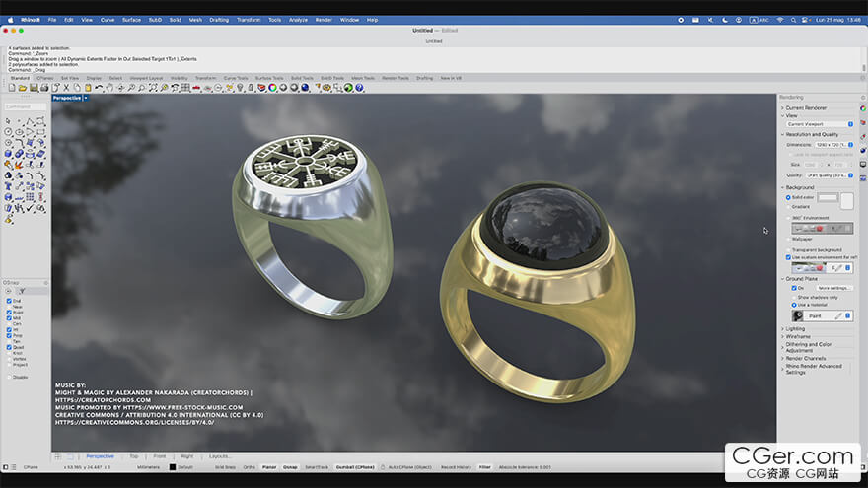Toggle the End osnap checkbox
The width and height of the screenshot is (868, 488).
point(9,301)
